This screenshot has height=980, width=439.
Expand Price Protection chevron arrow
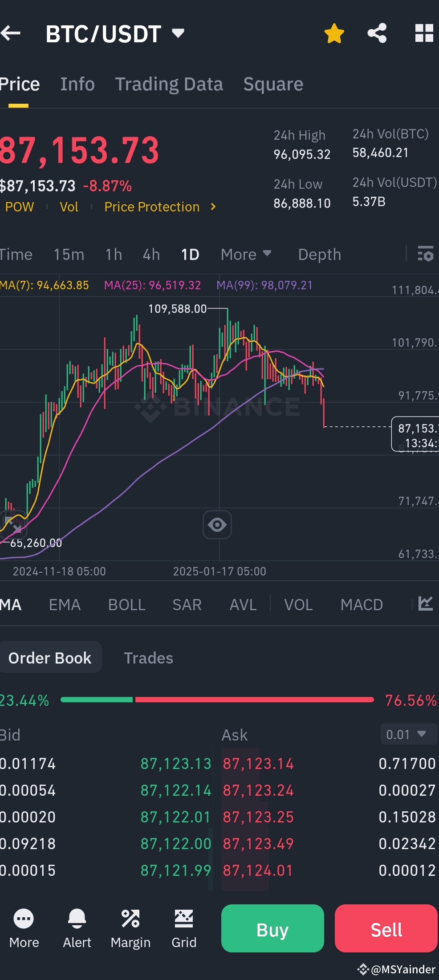coord(213,207)
